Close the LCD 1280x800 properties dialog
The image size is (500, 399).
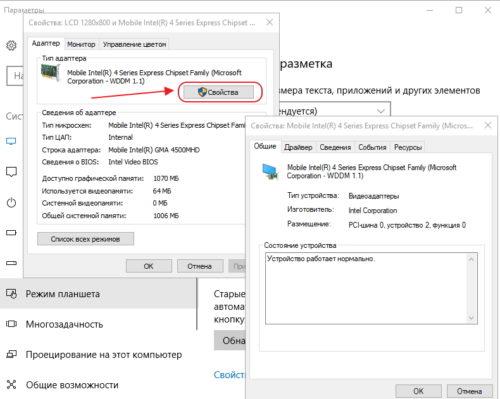click(x=270, y=22)
